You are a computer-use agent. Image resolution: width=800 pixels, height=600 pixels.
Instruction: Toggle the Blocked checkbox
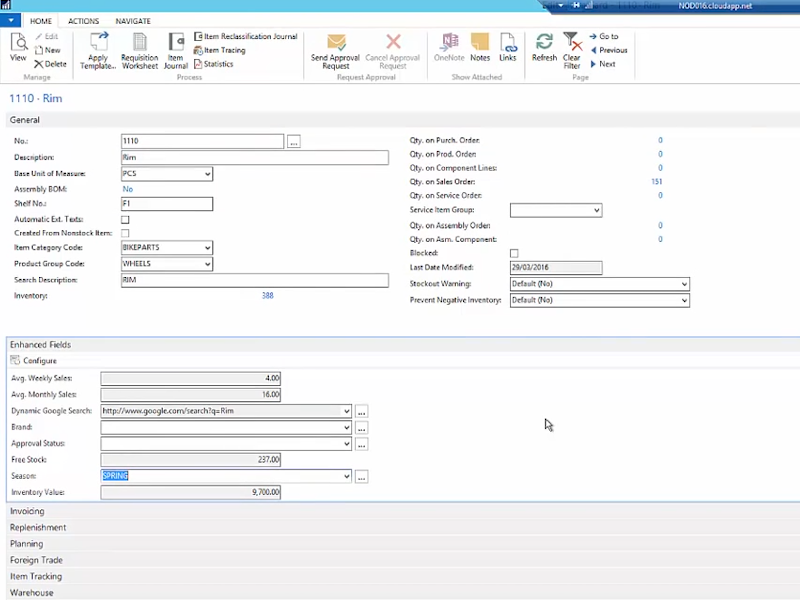point(514,253)
